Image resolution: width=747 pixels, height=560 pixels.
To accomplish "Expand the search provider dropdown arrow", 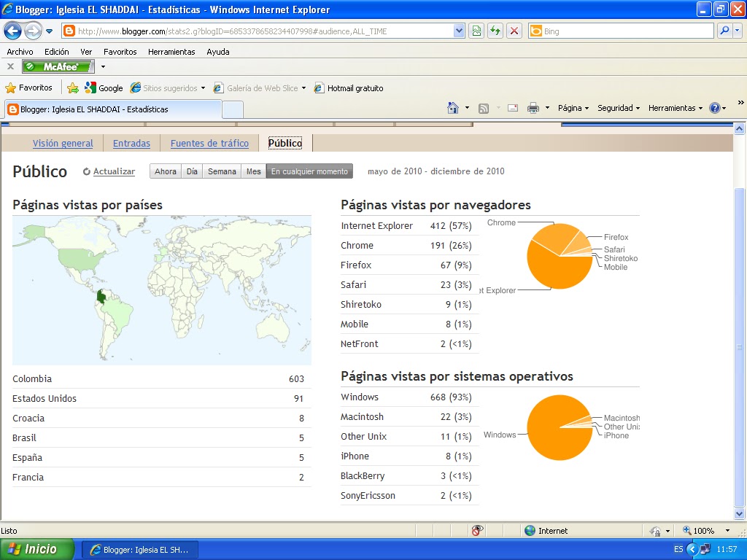I will (x=737, y=31).
